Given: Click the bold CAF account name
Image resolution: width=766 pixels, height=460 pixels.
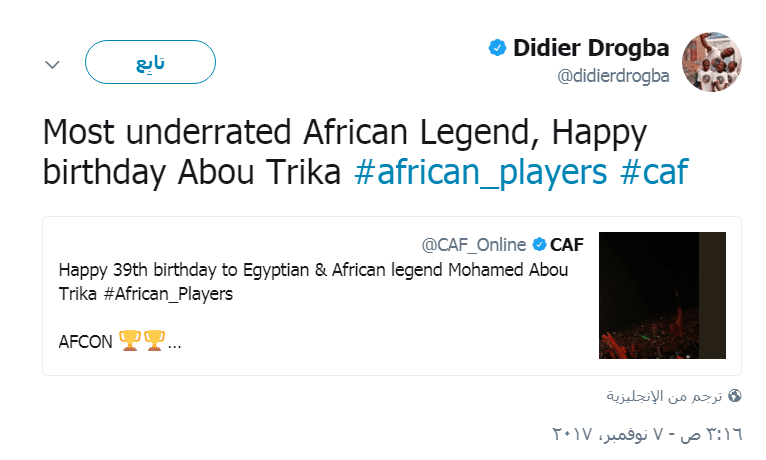Looking at the screenshot, I should click(567, 245).
